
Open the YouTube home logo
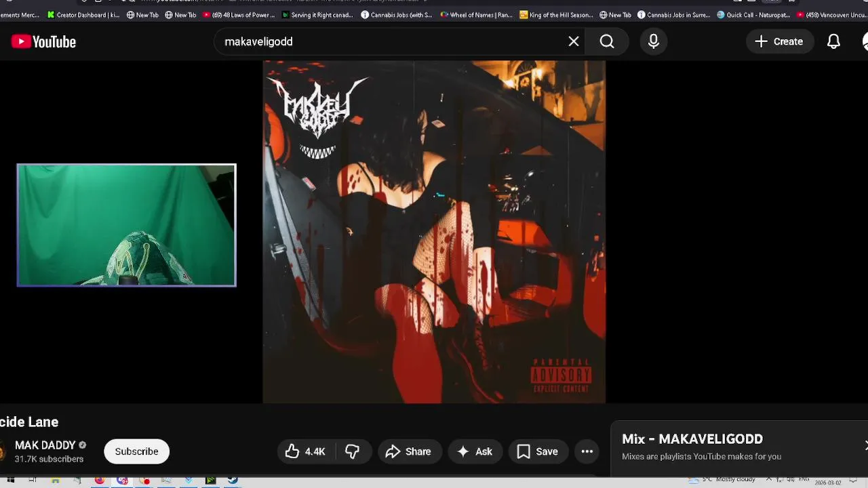(43, 42)
